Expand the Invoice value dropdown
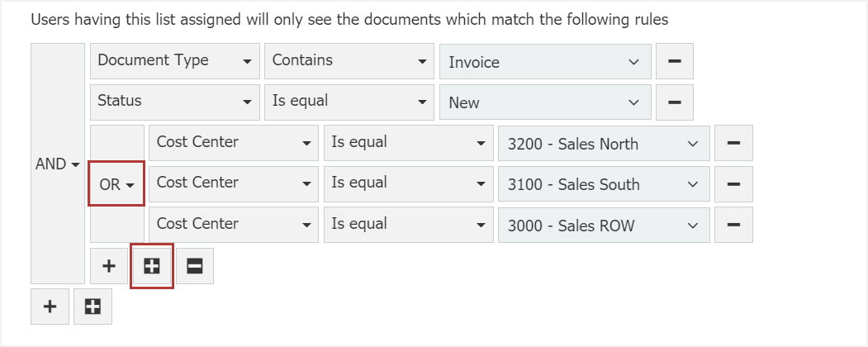 click(x=545, y=62)
